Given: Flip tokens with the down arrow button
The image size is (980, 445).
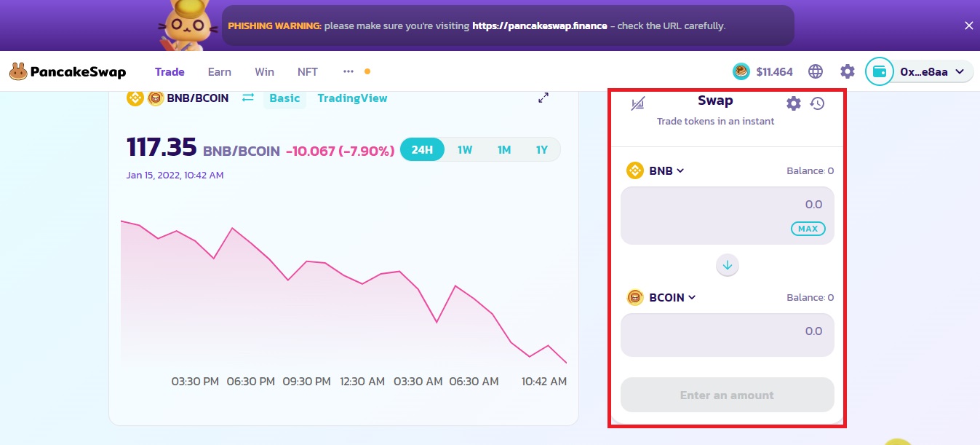Looking at the screenshot, I should tap(728, 264).
